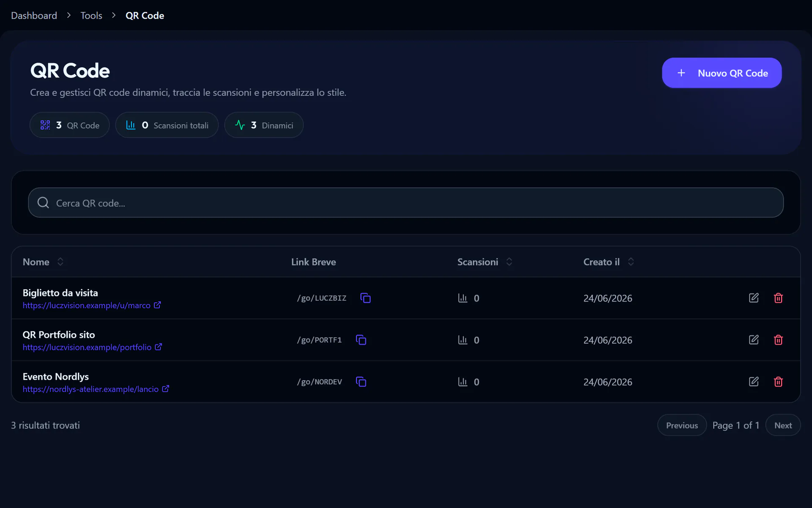
Task: Sort table by Nome column
Action: click(43, 262)
